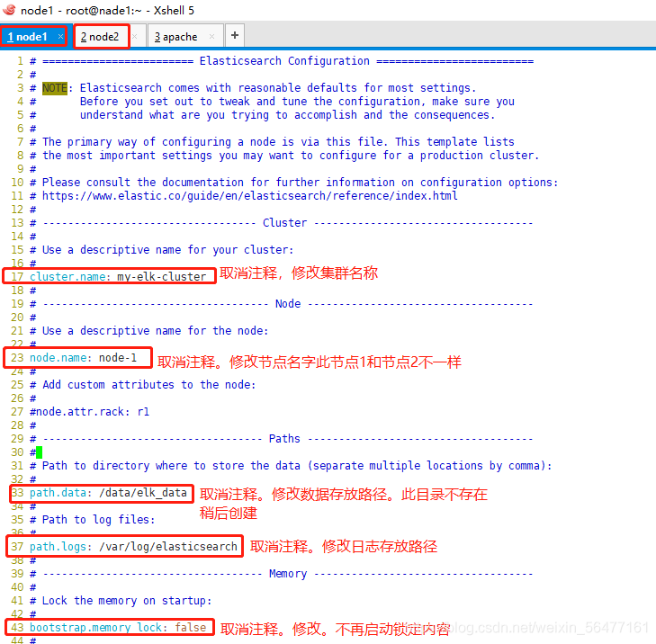Click 'Add custom attributes to the node' comment
656x644 pixels.
coord(148,385)
